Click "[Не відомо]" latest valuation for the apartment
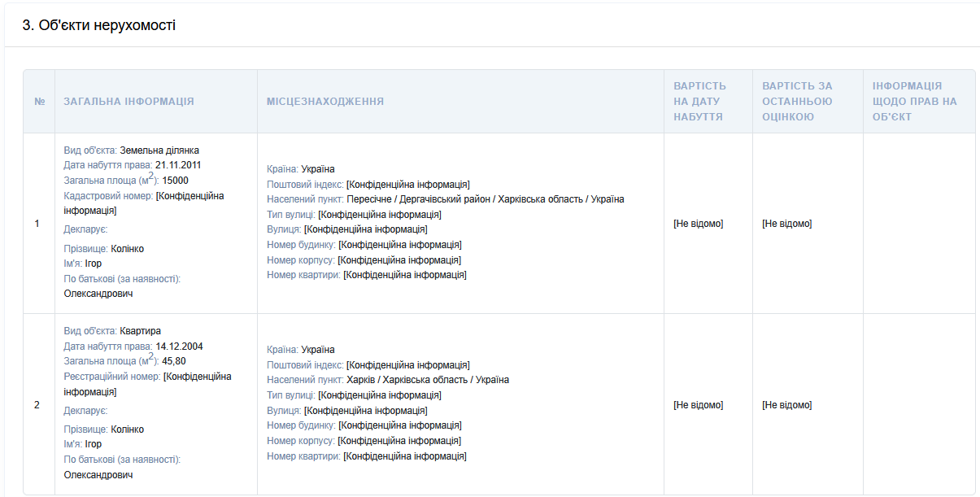 786,405
